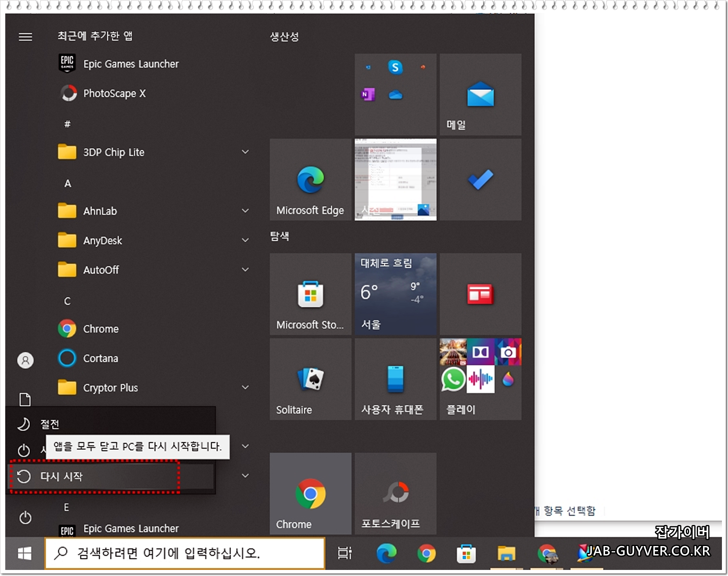Click the 최근에 추가한 앱 heading
The image size is (728, 576).
95,36
